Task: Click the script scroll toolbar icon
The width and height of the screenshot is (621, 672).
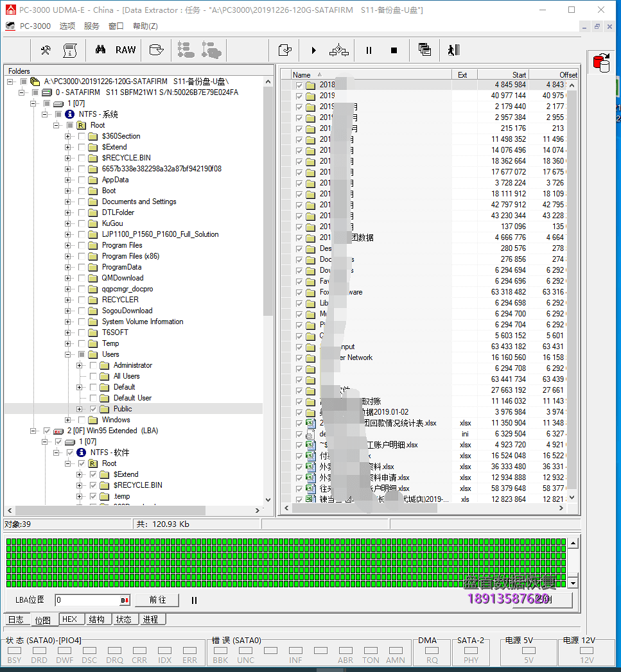Action: coord(70,50)
